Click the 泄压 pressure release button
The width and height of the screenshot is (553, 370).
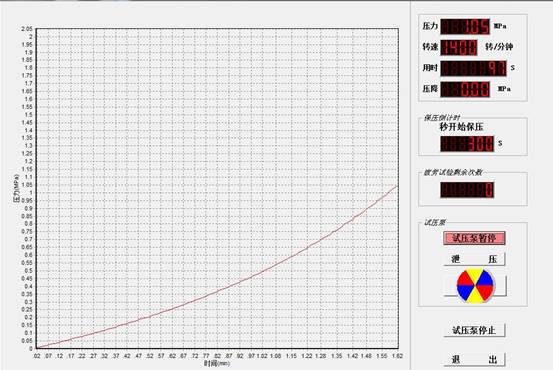click(474, 259)
